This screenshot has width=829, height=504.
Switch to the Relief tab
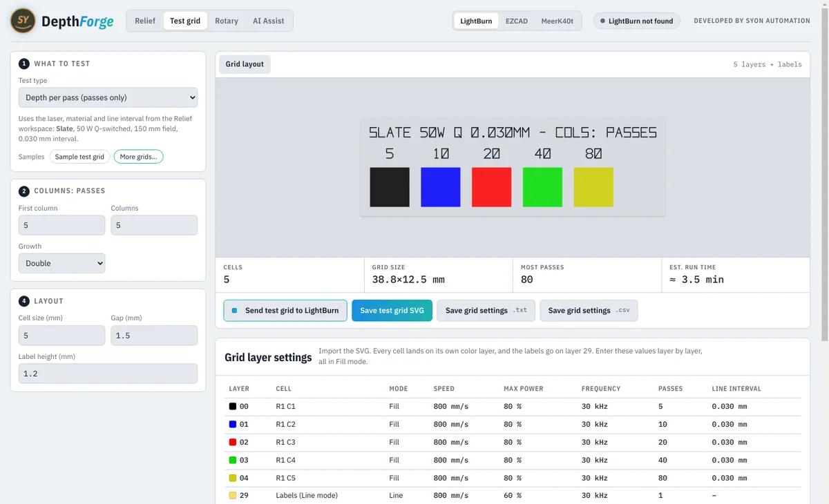(x=145, y=21)
